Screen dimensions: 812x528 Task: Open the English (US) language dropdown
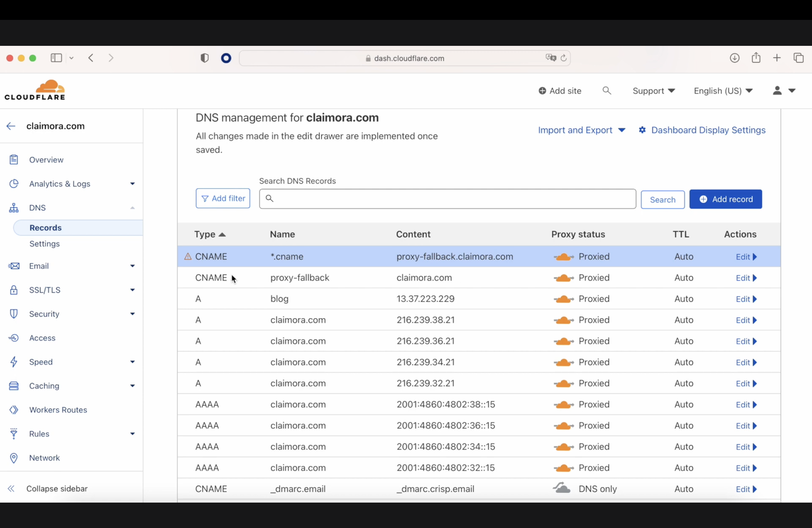(x=723, y=91)
